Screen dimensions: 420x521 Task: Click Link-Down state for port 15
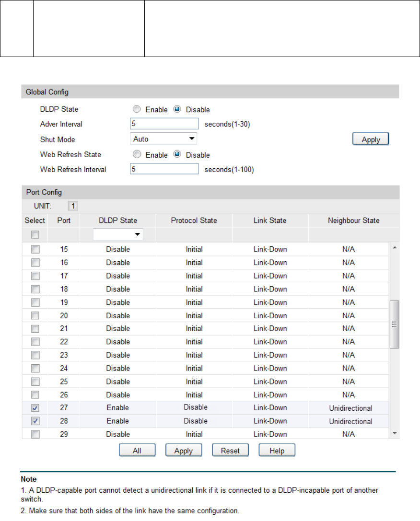(x=270, y=249)
